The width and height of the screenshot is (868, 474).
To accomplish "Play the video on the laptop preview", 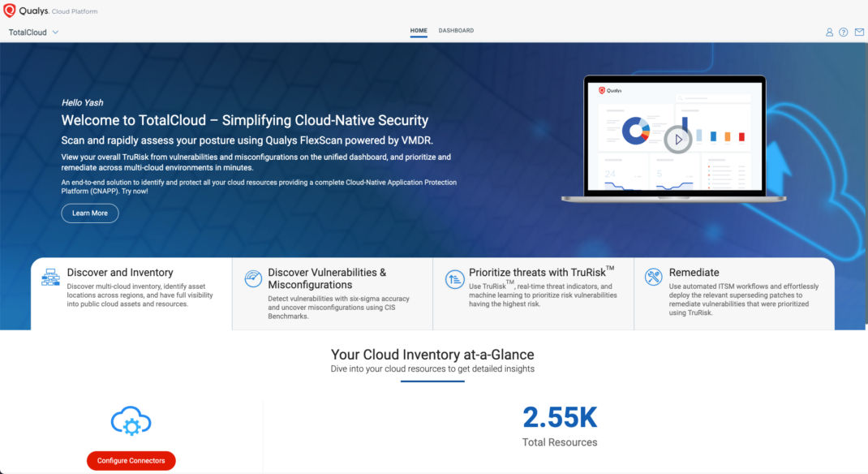I will click(677, 140).
